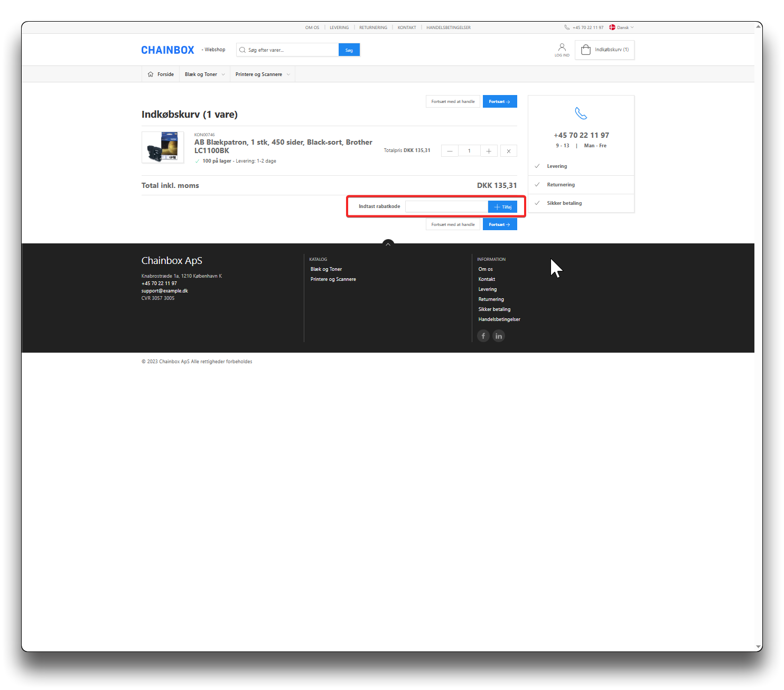Click the LinkedIn icon in footer
The width and height of the screenshot is (784, 690).
pos(499,336)
